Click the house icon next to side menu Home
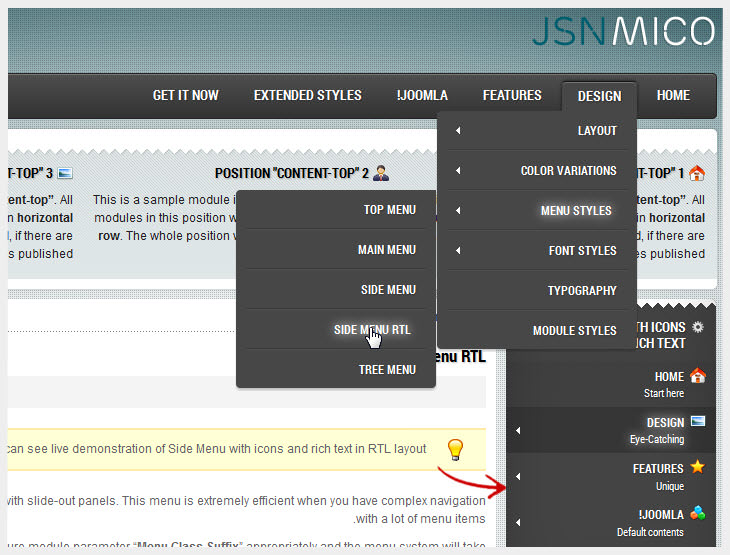Screen dimensions: 730x555 coord(697,376)
